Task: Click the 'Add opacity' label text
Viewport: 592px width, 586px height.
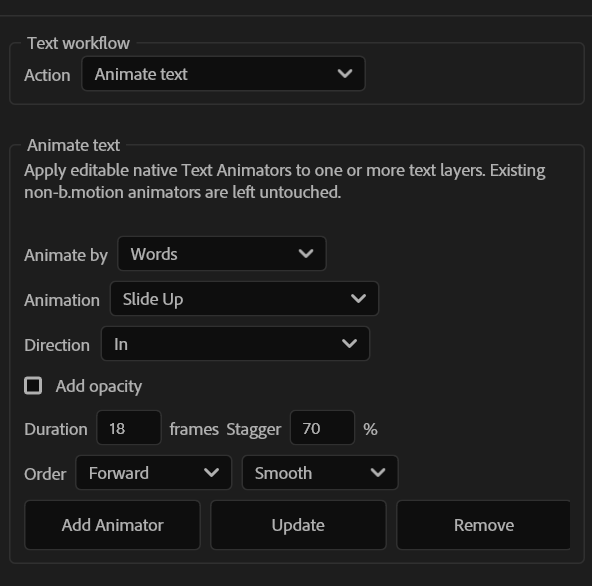Action: pyautogui.click(x=99, y=386)
